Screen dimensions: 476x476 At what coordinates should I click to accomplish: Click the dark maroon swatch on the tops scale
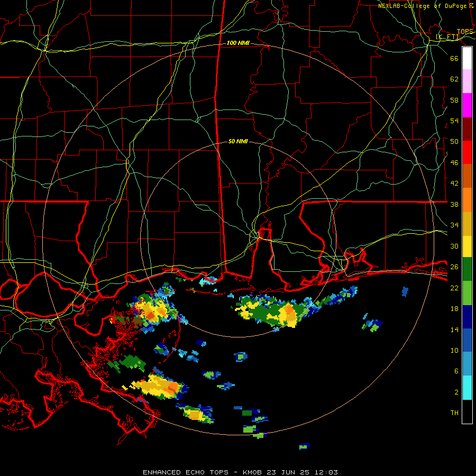point(467,129)
